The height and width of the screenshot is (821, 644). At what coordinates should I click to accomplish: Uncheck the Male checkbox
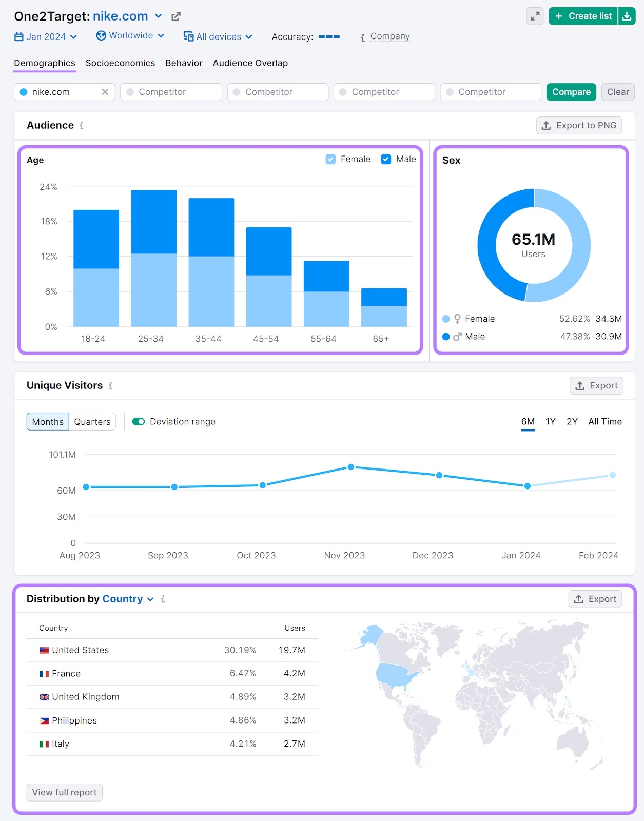(x=386, y=160)
